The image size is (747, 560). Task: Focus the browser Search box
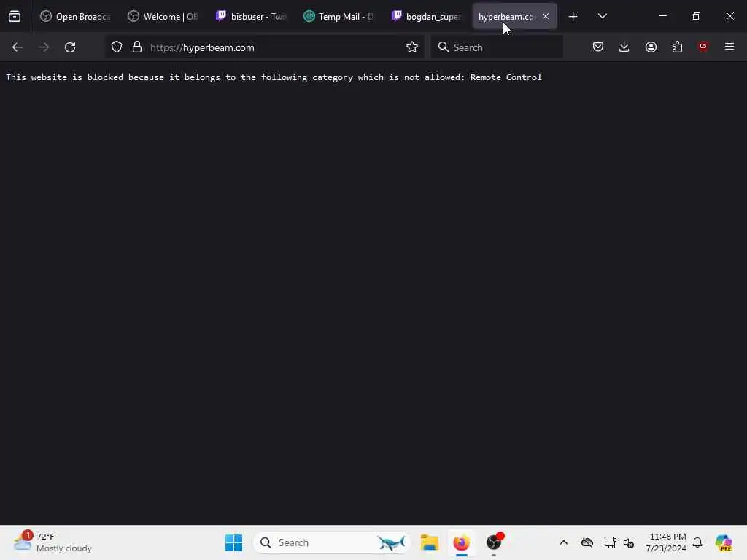(x=497, y=47)
